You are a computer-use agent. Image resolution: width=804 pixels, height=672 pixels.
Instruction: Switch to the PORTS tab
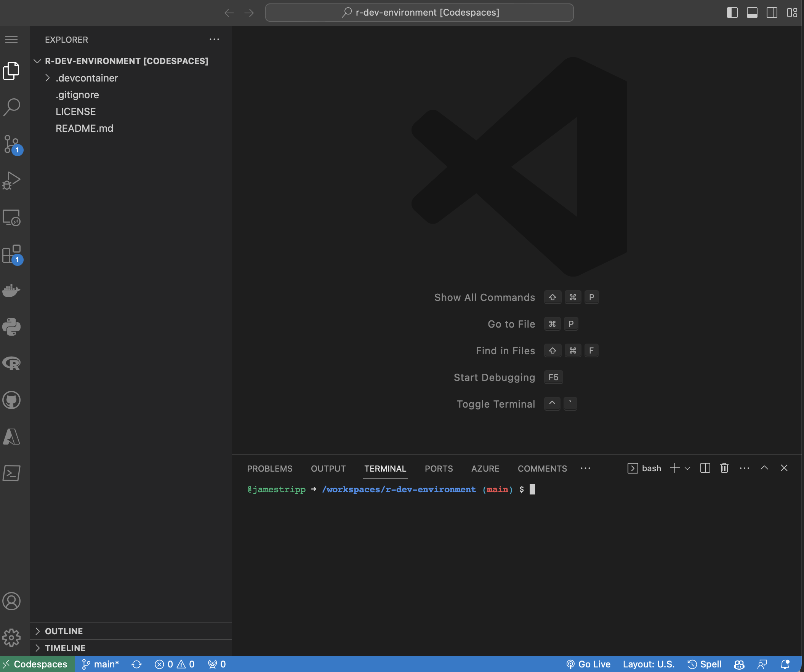point(438,469)
